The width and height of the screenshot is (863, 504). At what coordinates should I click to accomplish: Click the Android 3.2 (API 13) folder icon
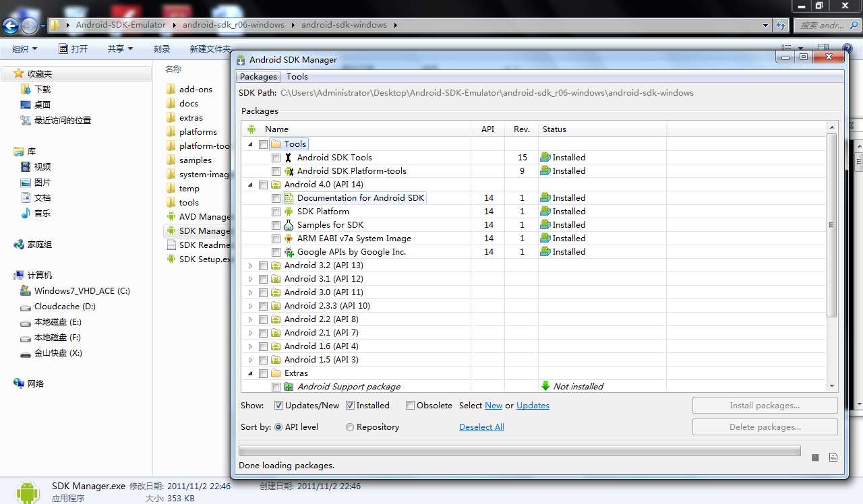click(276, 265)
